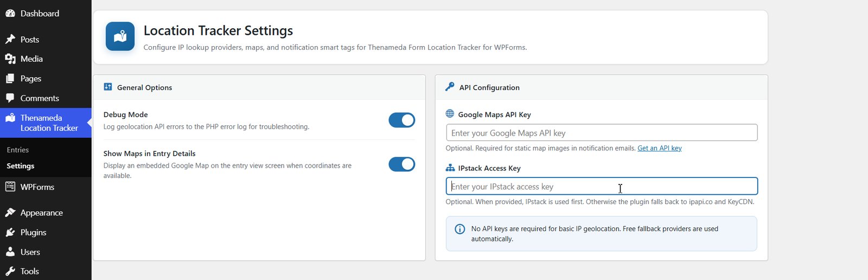Click the Debug Mode label
868x280 pixels.
126,114
